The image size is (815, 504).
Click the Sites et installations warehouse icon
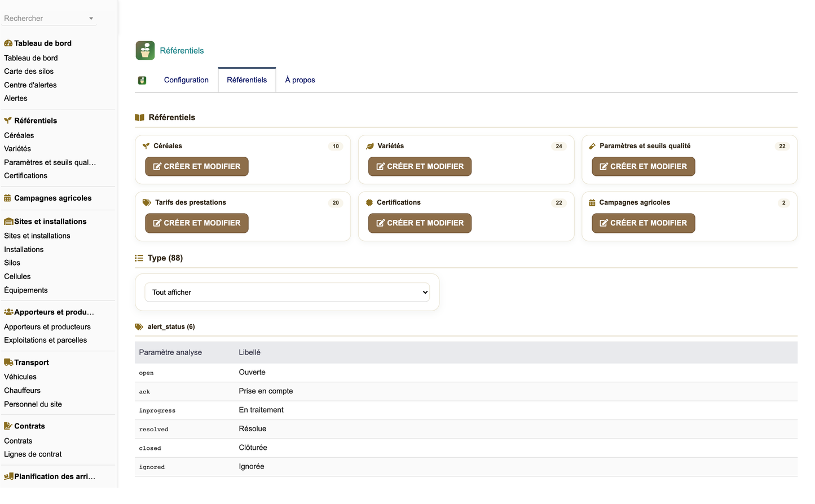(x=8, y=222)
